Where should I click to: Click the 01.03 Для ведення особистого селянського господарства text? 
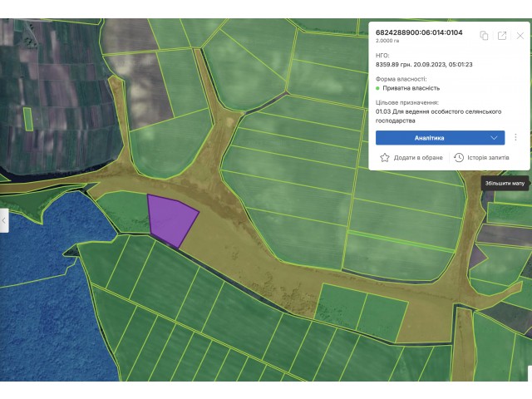point(438,116)
